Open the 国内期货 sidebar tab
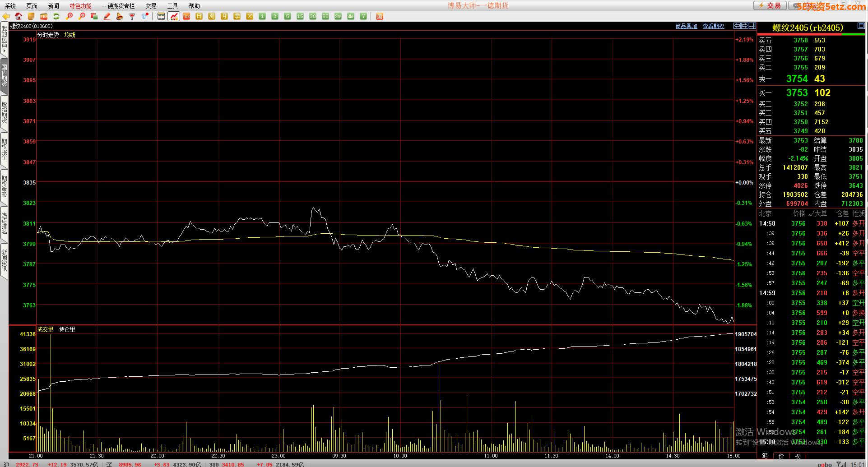 click(x=4, y=75)
